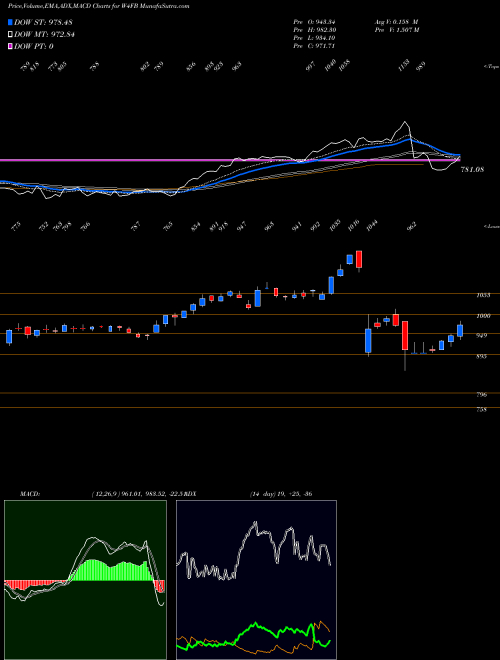Select the 'DOW PT: 0' legend text
Screen dimensions: 500x660
click(34, 46)
